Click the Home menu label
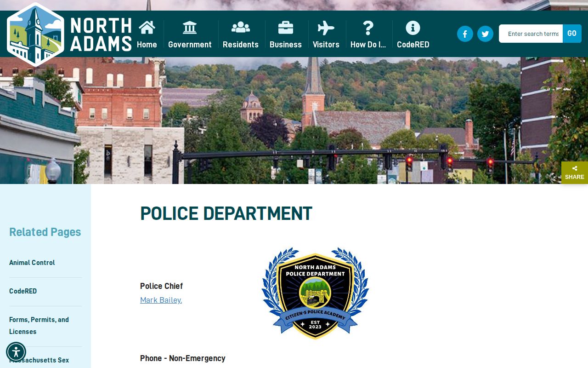 point(147,45)
